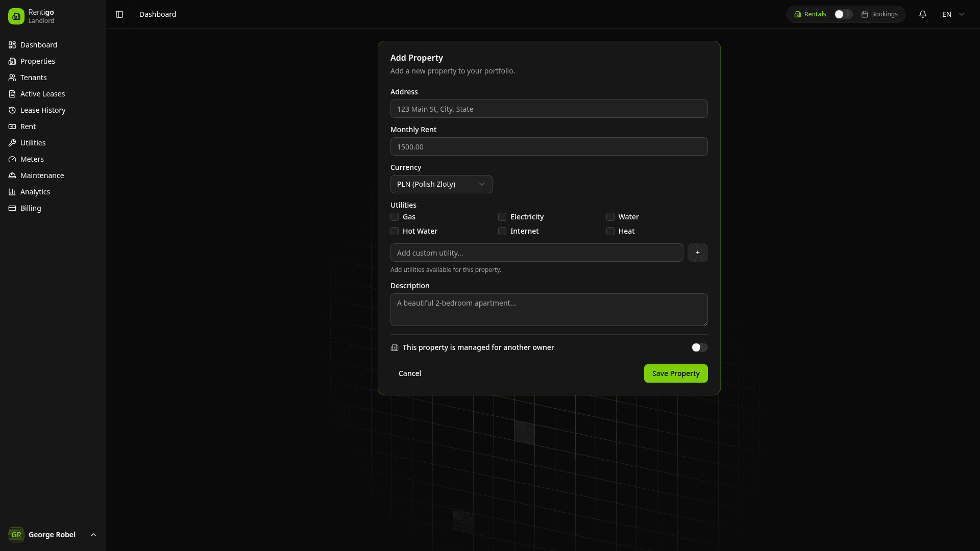This screenshot has height=551, width=980.
Task: Click the Save Property button
Action: coord(675,373)
